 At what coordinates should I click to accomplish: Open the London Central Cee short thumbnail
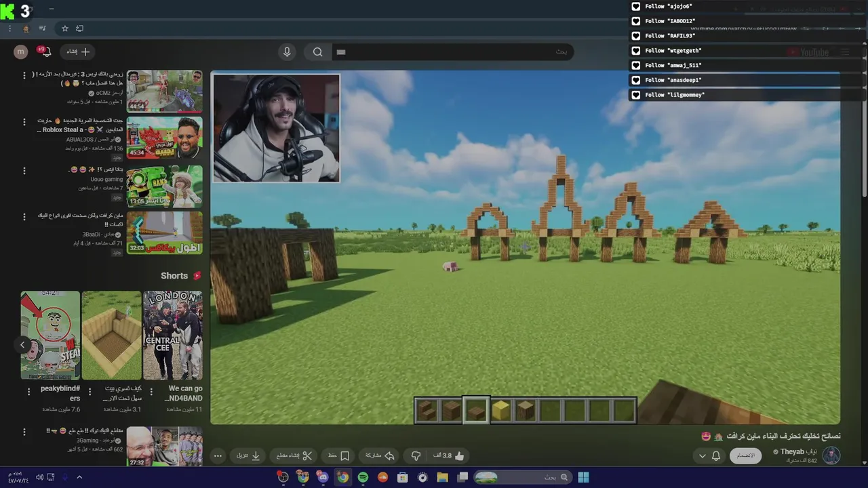click(172, 335)
